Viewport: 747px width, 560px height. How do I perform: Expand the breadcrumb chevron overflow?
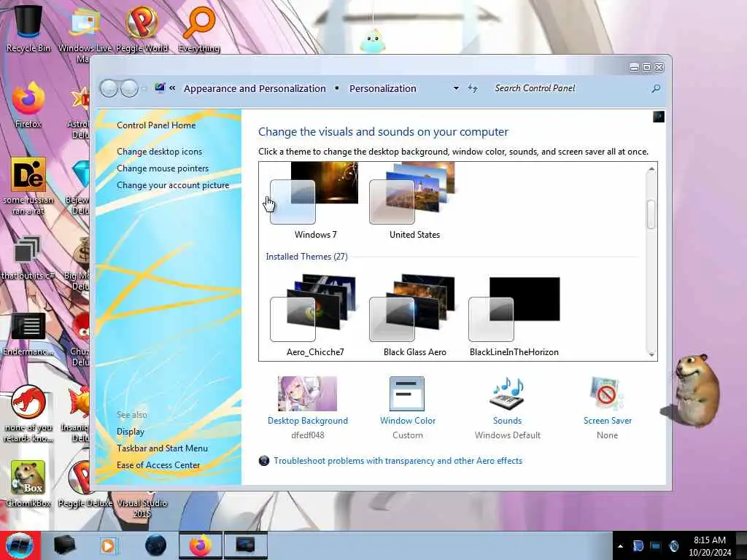[x=172, y=88]
